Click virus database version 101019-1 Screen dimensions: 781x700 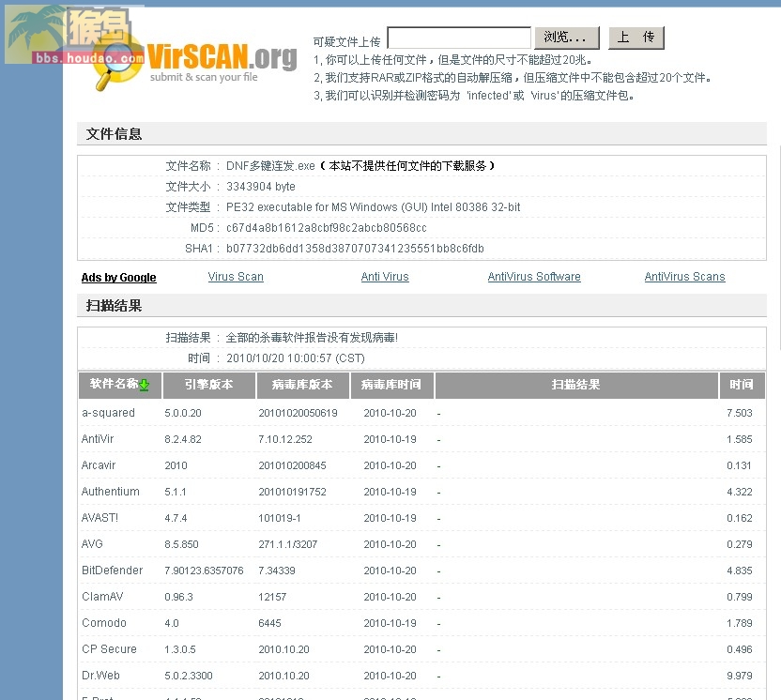point(280,518)
